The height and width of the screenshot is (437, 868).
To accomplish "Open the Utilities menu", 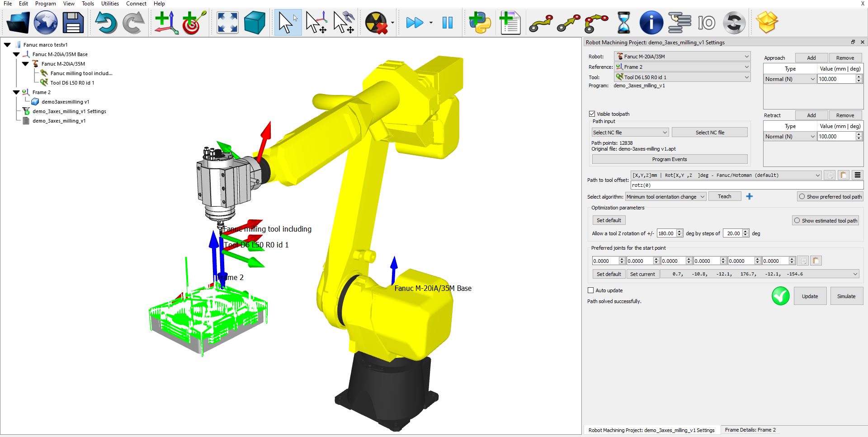I will pos(110,4).
